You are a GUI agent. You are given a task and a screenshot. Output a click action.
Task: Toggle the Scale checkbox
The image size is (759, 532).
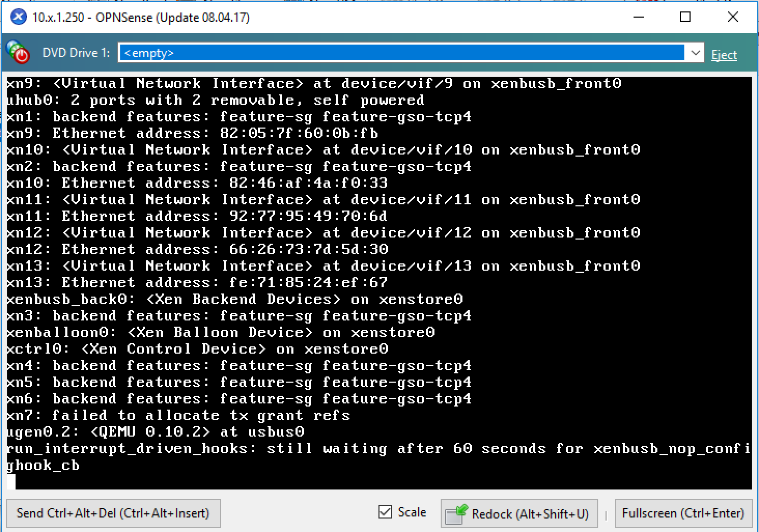click(385, 512)
